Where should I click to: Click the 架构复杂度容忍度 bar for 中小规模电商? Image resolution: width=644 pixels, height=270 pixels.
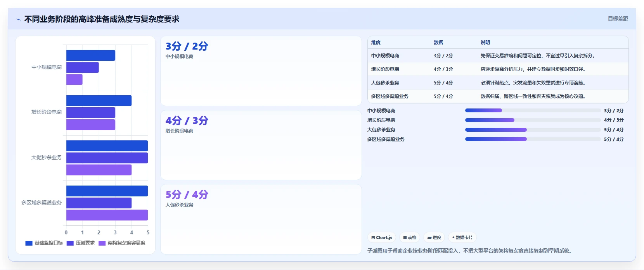pos(74,79)
